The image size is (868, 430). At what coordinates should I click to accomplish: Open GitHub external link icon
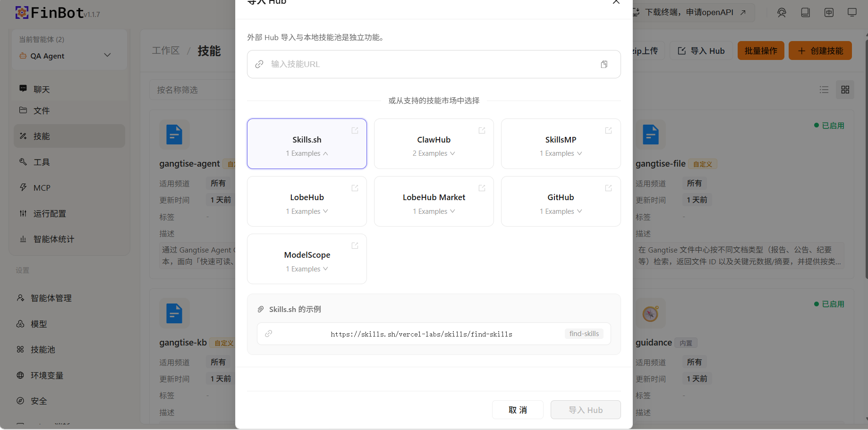click(x=608, y=188)
